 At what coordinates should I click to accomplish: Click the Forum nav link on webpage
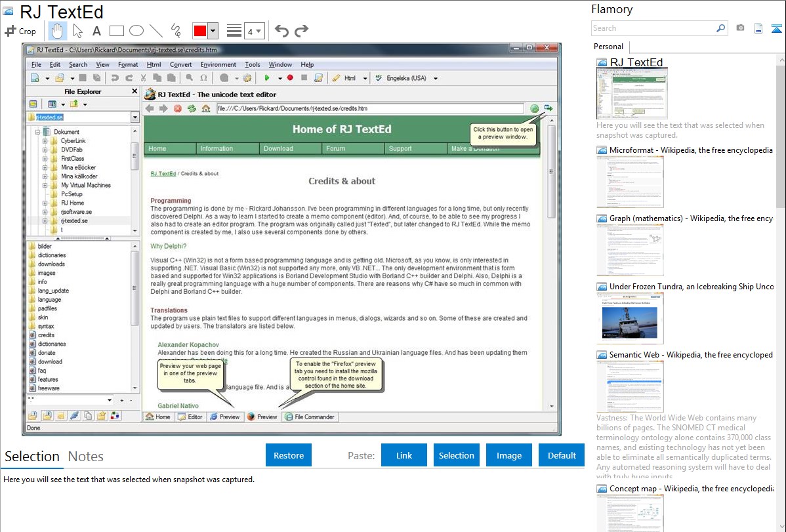(335, 148)
